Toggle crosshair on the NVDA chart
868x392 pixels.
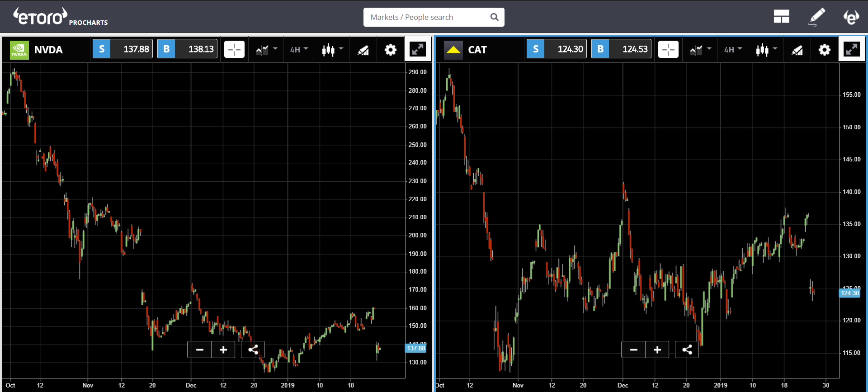234,49
